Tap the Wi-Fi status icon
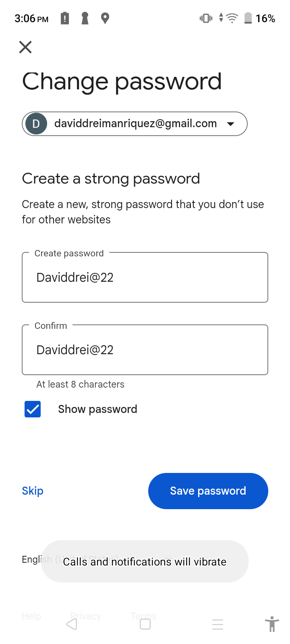290x644 pixels. [x=232, y=18]
